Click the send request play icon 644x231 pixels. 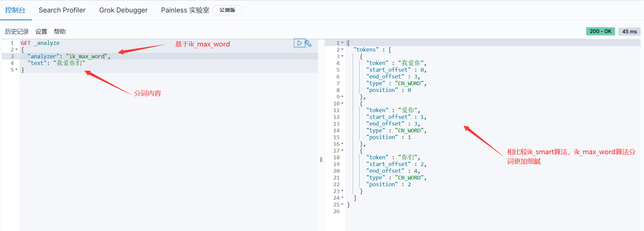(x=299, y=43)
